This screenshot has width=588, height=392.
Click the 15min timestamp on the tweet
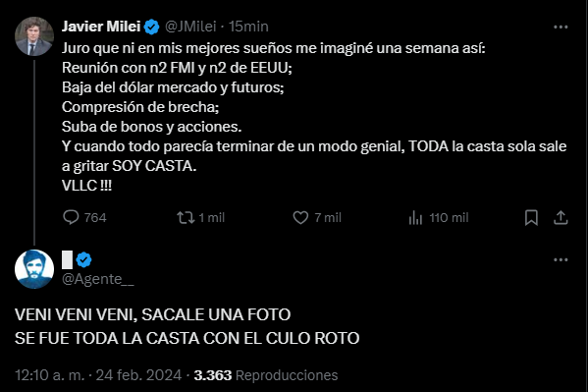tap(248, 27)
